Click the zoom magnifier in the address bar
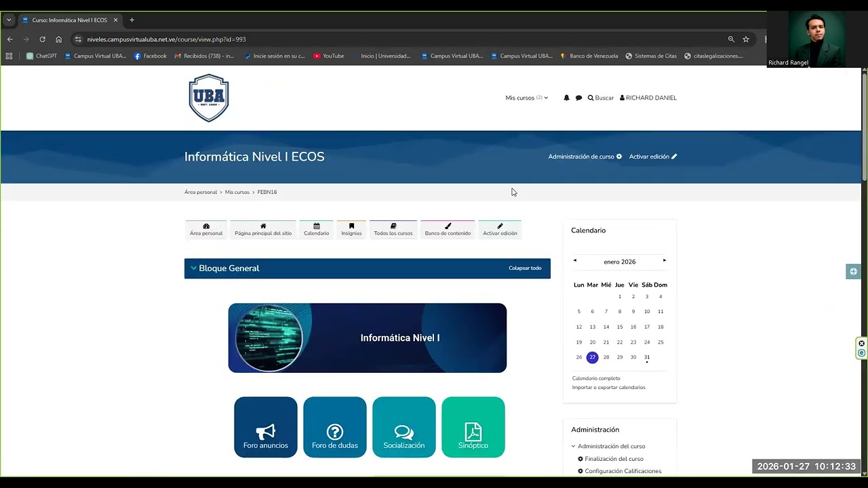Viewport: 868px width, 488px height. 731,39
